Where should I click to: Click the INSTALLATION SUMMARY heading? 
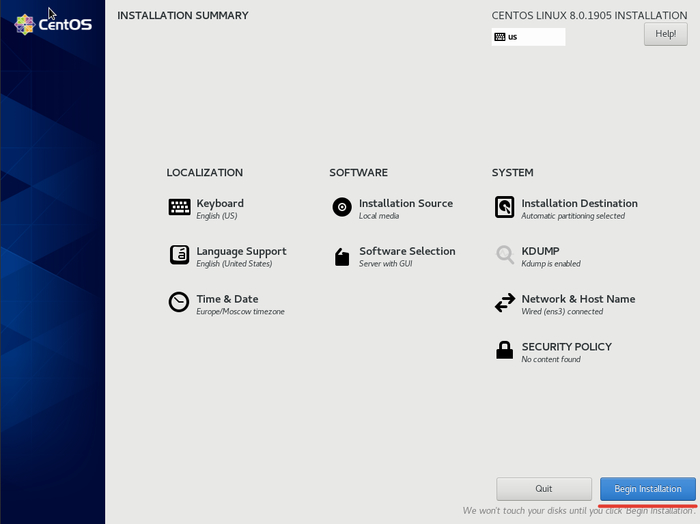183,15
